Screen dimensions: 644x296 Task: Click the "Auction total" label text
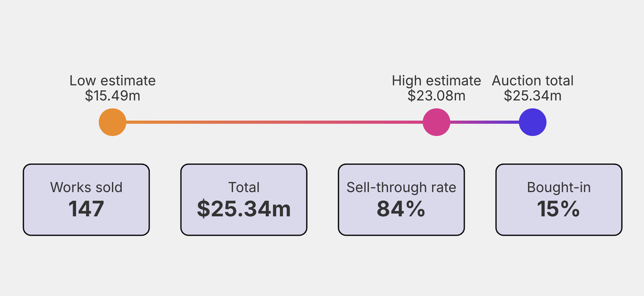[x=533, y=81]
